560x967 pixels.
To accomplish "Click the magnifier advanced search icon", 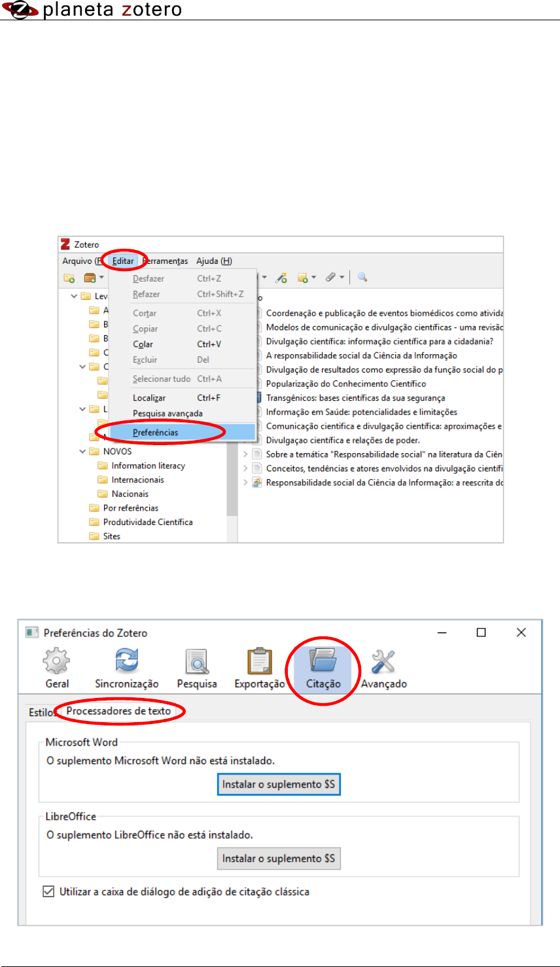I will pos(362,278).
